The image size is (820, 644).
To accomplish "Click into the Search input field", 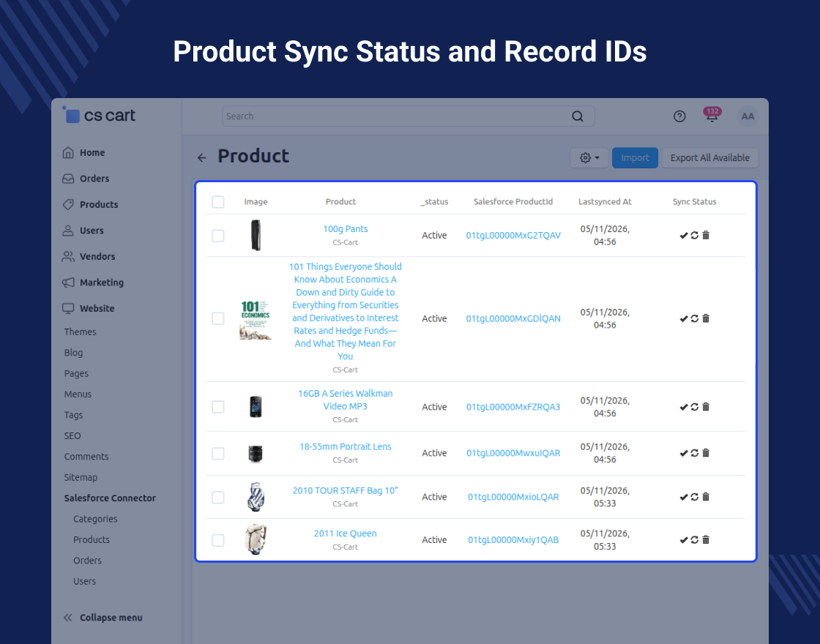I will (x=408, y=116).
